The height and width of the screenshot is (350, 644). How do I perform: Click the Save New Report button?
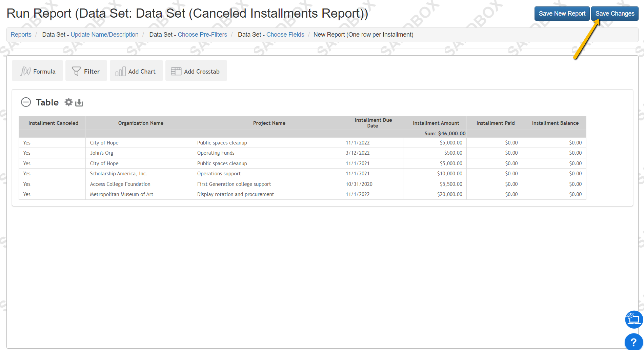point(562,14)
